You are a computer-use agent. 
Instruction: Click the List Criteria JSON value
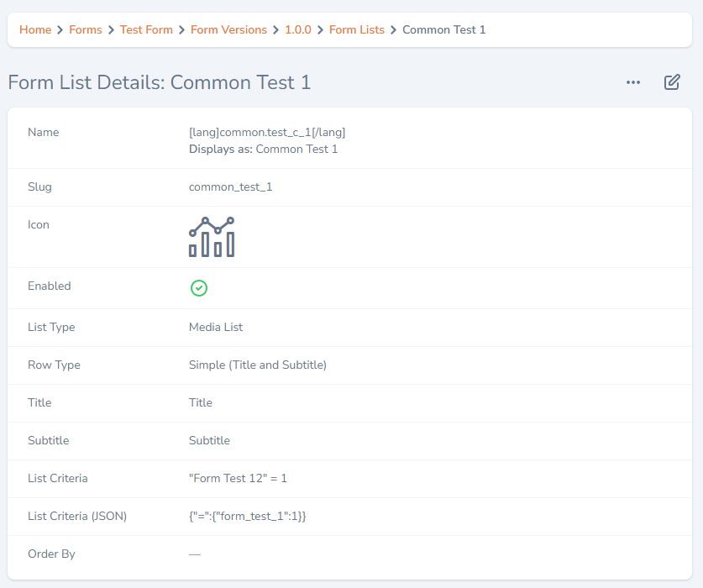pos(247,516)
